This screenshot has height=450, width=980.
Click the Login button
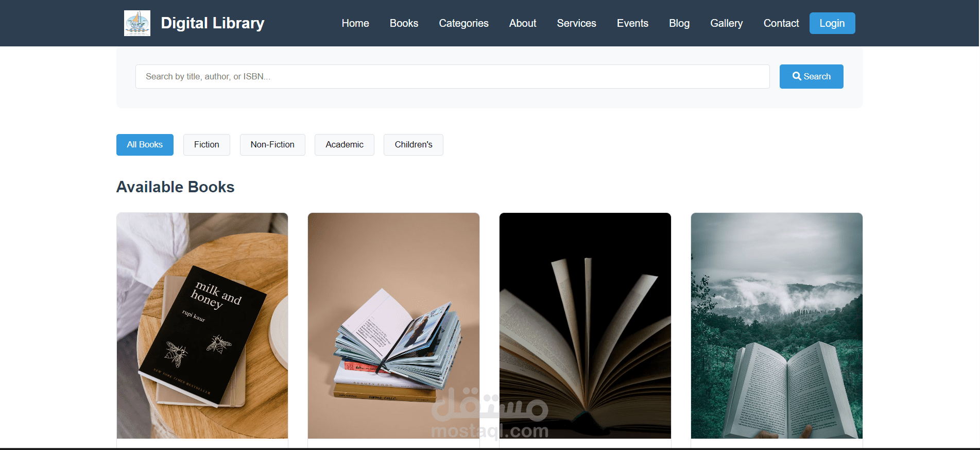(x=832, y=23)
